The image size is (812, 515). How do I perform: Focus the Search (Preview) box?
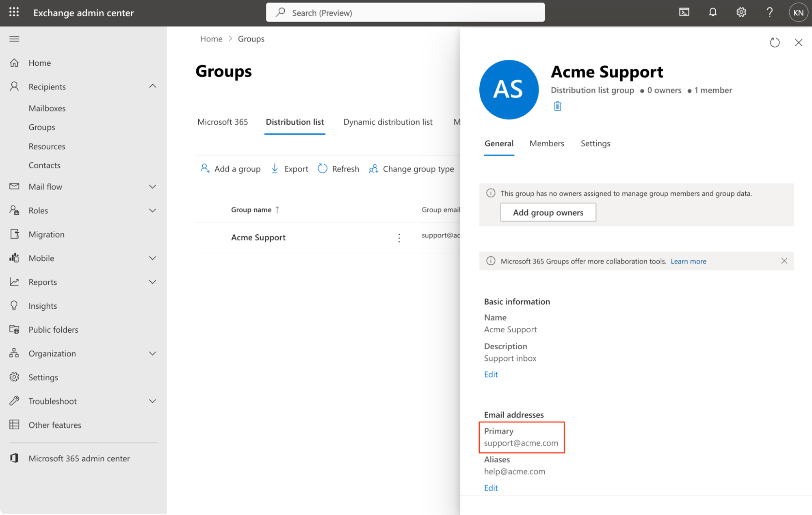tap(405, 13)
